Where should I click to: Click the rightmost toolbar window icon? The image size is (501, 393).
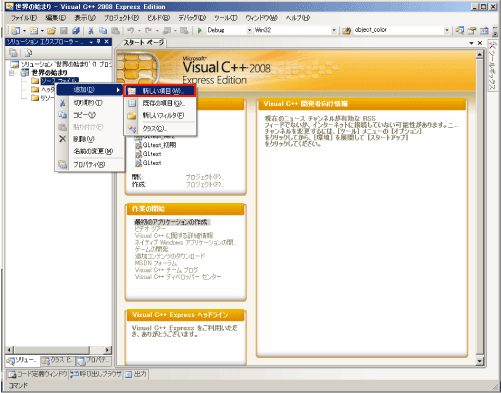point(484,30)
